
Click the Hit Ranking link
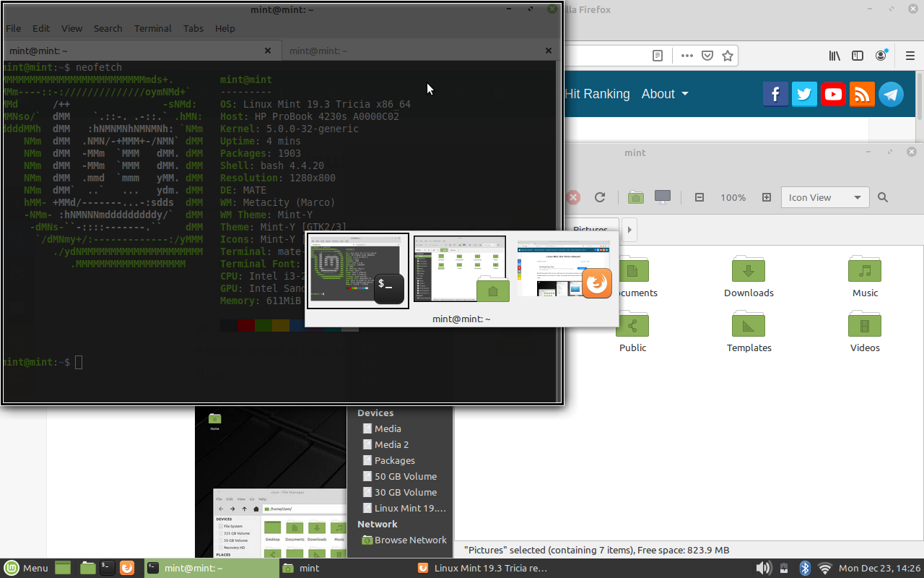point(598,94)
